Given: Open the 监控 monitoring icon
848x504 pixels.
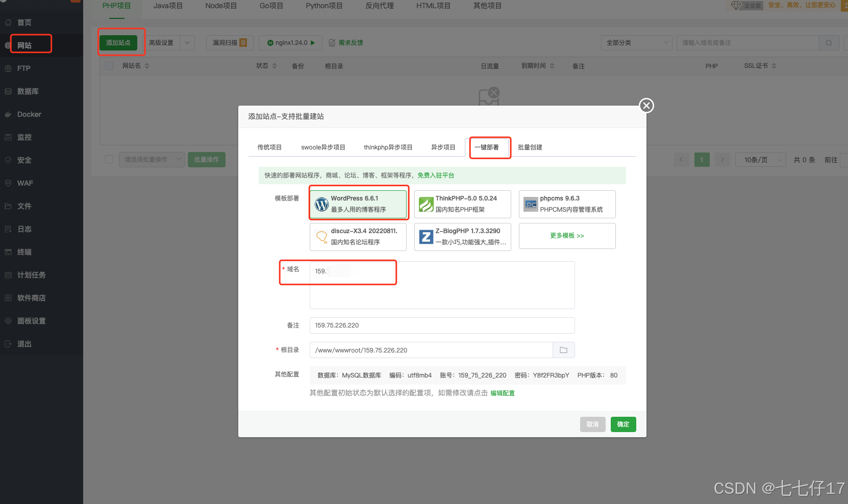Looking at the screenshot, I should pyautogui.click(x=8, y=137).
